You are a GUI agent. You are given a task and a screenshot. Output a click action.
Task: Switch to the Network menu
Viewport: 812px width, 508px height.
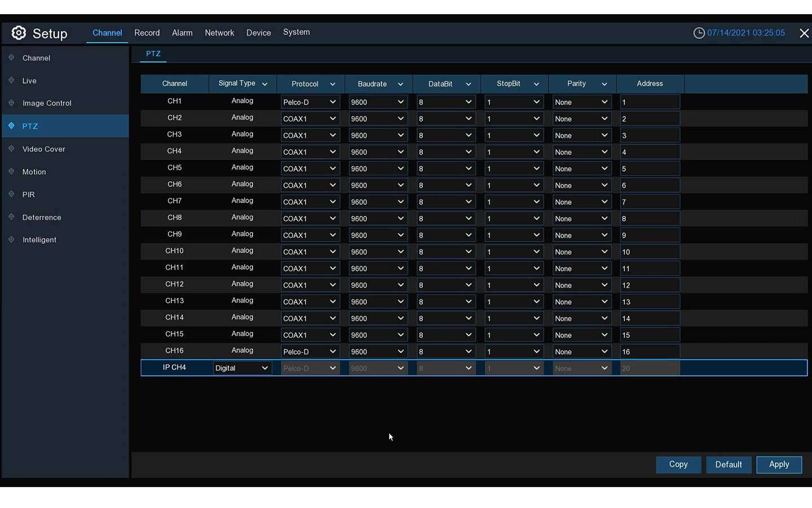[219, 33]
